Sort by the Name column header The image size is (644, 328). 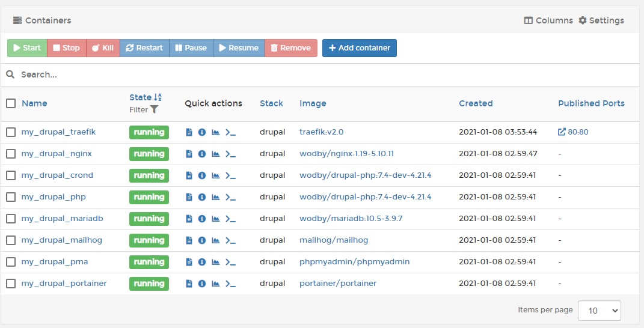[34, 103]
